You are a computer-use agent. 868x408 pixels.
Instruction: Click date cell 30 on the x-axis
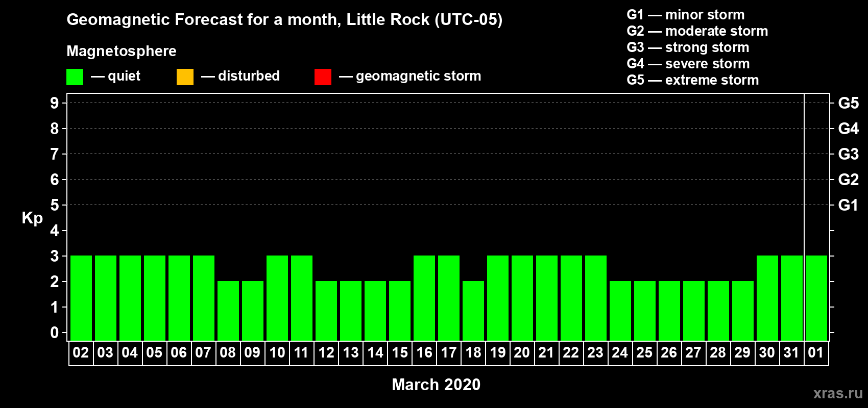tap(767, 353)
